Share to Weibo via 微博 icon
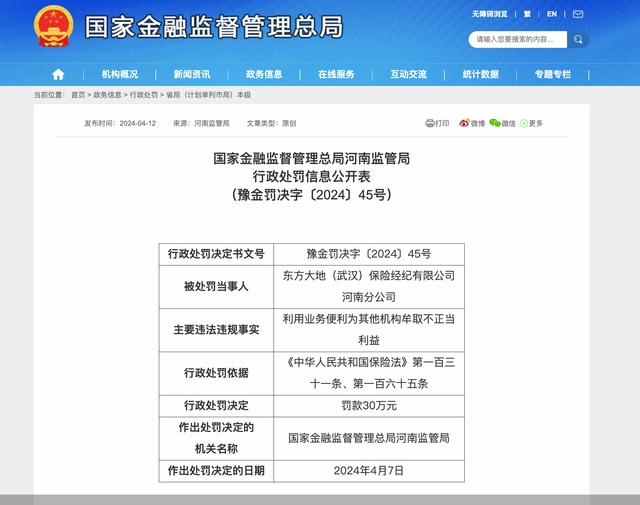The image size is (640, 505). pyautogui.click(x=471, y=123)
